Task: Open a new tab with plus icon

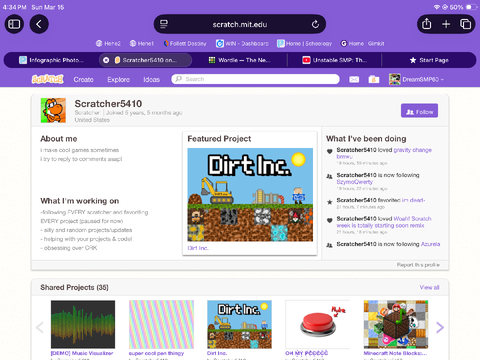Action: point(446,24)
